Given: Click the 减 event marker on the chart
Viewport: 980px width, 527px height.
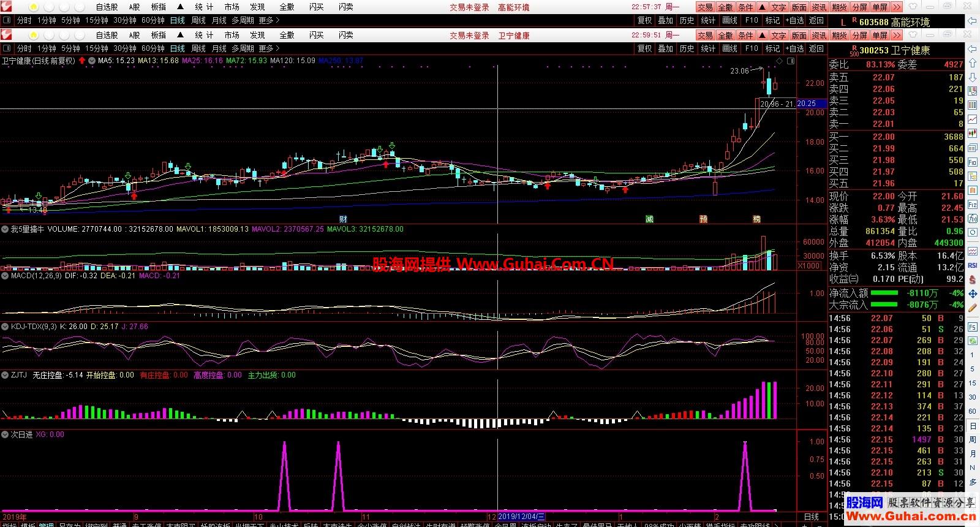Looking at the screenshot, I should [x=649, y=219].
